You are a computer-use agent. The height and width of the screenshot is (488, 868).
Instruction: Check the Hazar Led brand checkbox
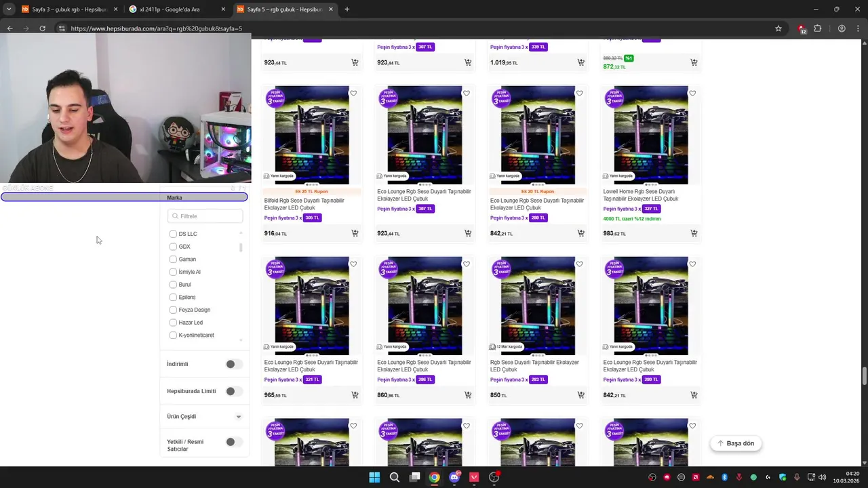tap(173, 323)
